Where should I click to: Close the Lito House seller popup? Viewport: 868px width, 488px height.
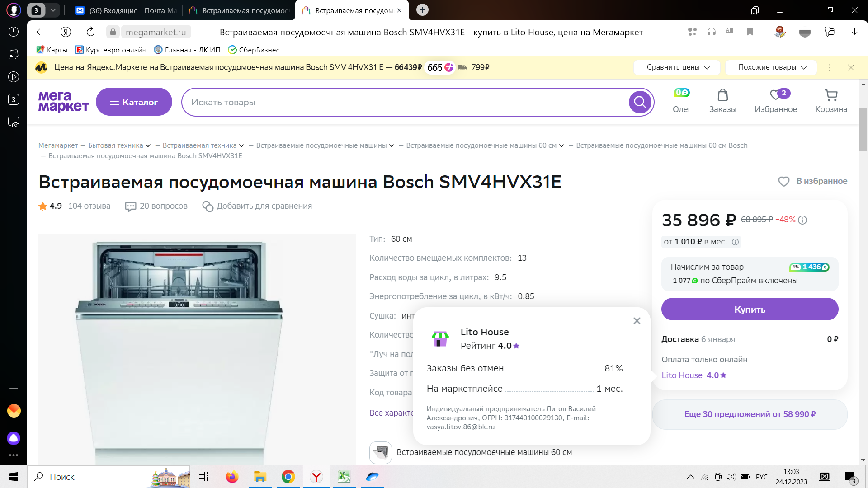point(637,321)
